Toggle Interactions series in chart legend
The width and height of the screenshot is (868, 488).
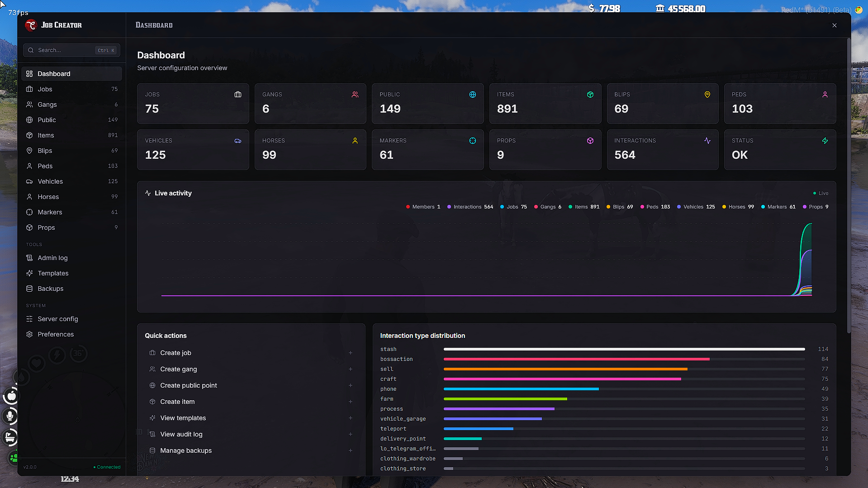click(x=470, y=207)
